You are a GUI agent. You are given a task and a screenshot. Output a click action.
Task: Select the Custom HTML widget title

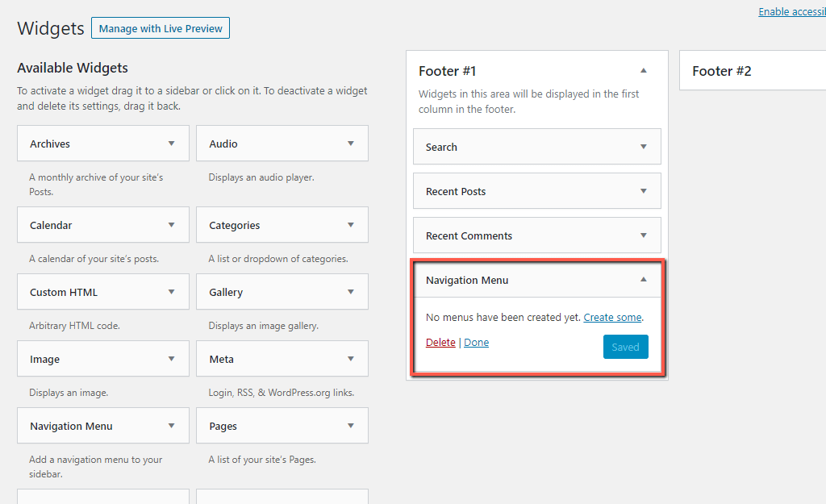pyautogui.click(x=64, y=292)
